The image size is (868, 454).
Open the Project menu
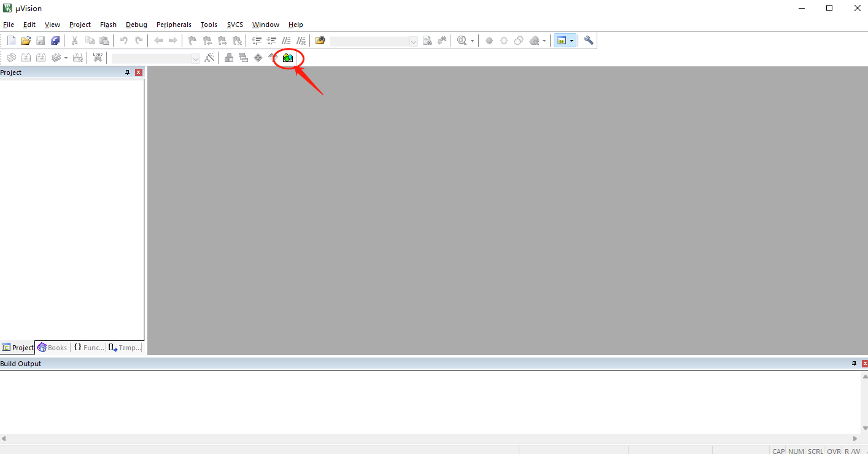point(80,25)
